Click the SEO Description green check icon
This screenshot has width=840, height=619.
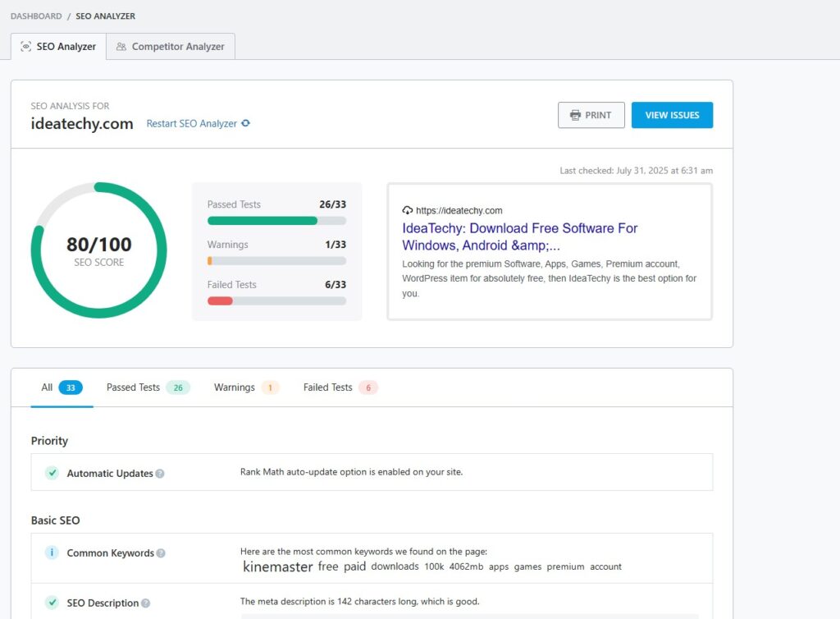click(52, 603)
